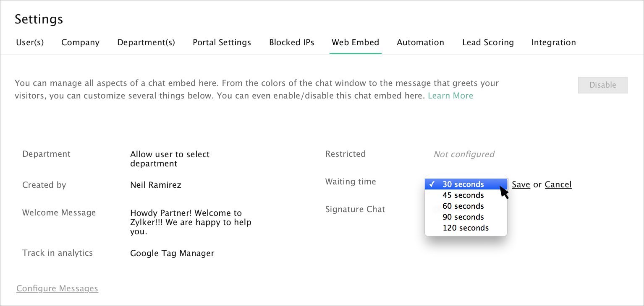Screen dimensions: 644x306
Task: Choose 30 seconds waiting time
Action: click(463, 184)
